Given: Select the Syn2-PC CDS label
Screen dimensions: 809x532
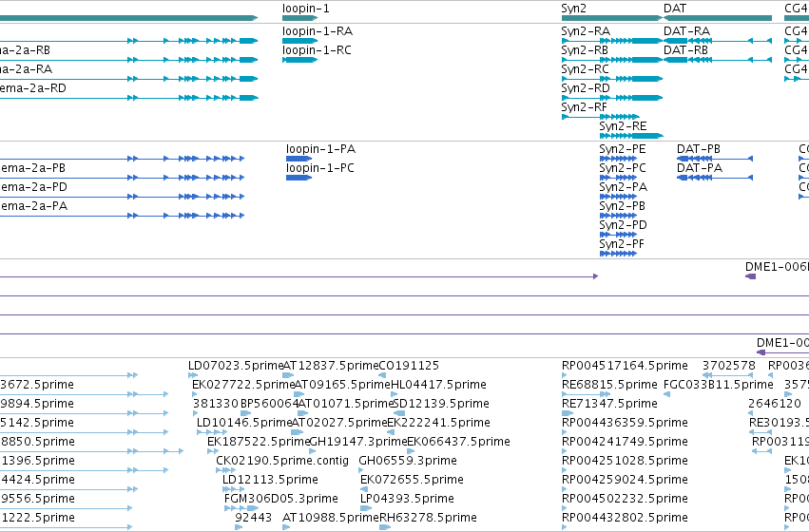Looking at the screenshot, I should (x=623, y=168).
